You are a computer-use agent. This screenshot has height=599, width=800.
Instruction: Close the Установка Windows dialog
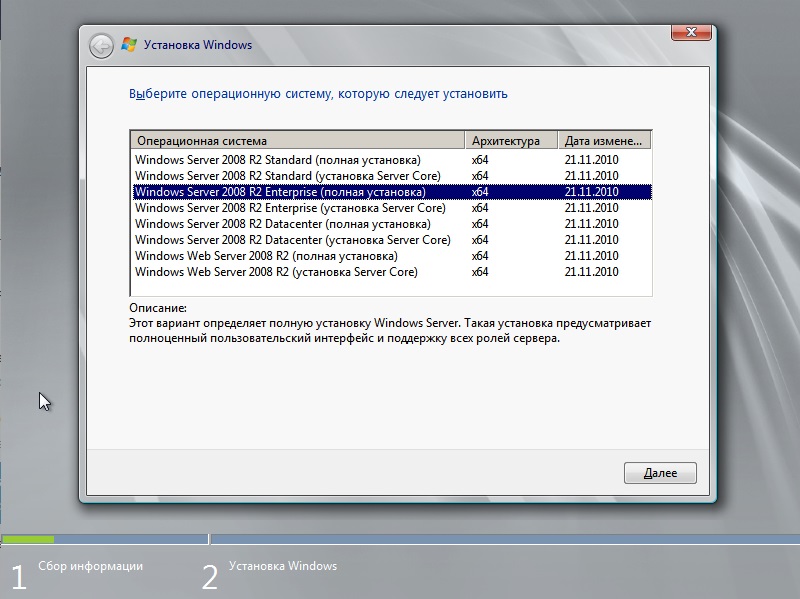(x=691, y=32)
